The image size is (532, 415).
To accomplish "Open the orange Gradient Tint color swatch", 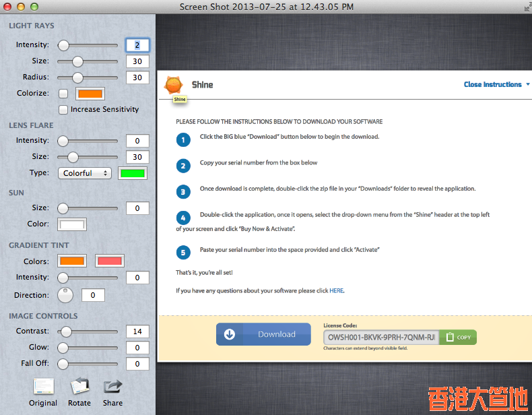I will click(x=72, y=261).
